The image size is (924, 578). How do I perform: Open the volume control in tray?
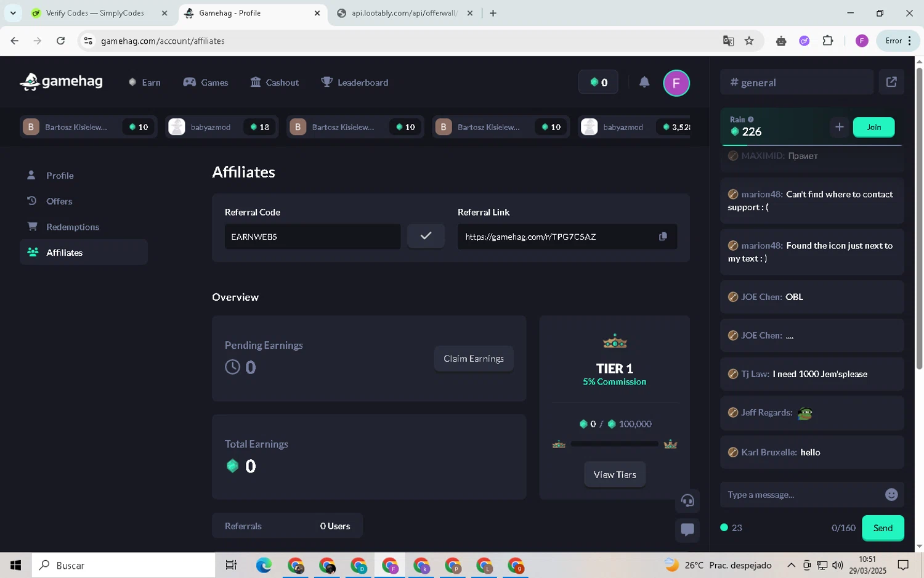click(837, 565)
